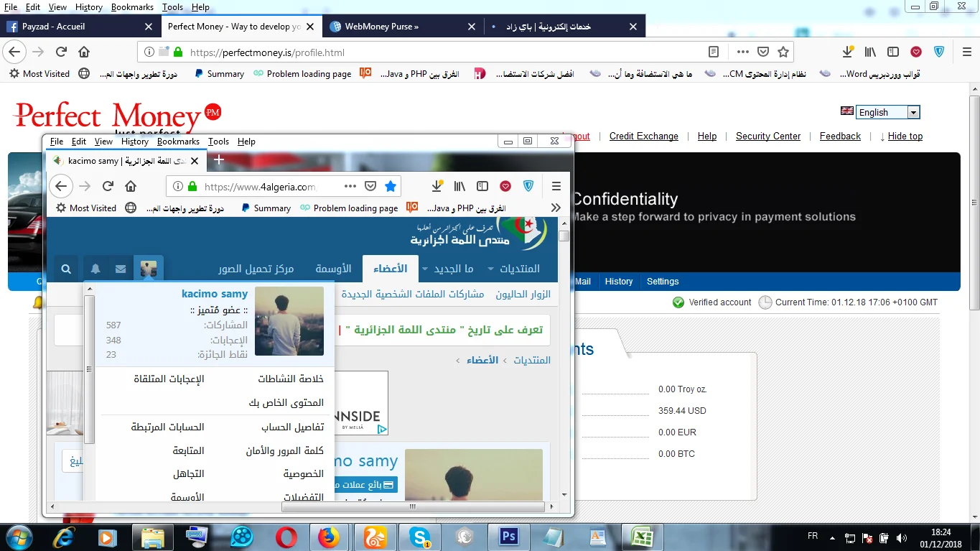Open downloads arrow in the 4algeria window
This screenshot has height=551, width=980.
click(437, 186)
